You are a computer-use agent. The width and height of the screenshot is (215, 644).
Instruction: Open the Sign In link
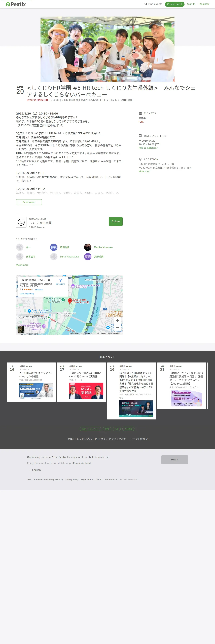pyautogui.click(x=191, y=4)
